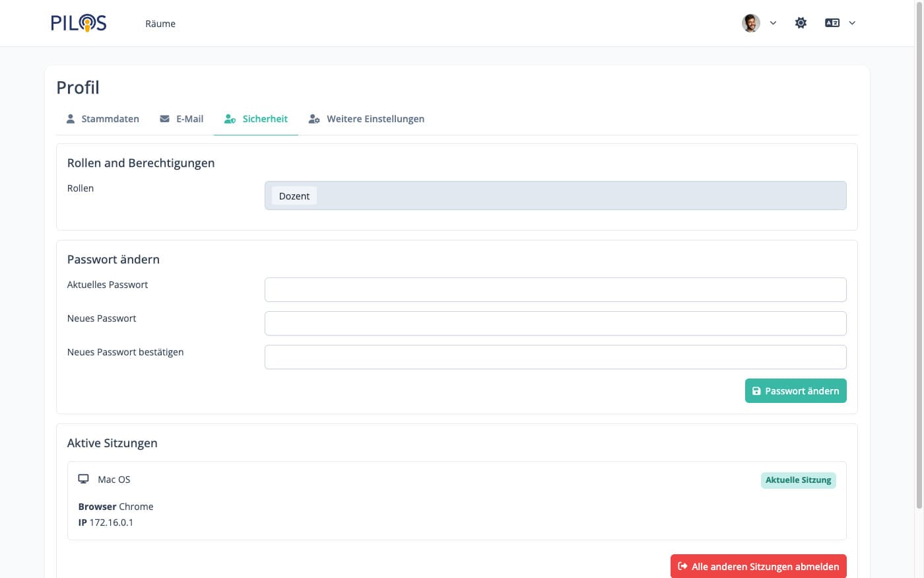Image resolution: width=924 pixels, height=578 pixels.
Task: Click the Neues Passwort bestätigen field
Action: 555,357
